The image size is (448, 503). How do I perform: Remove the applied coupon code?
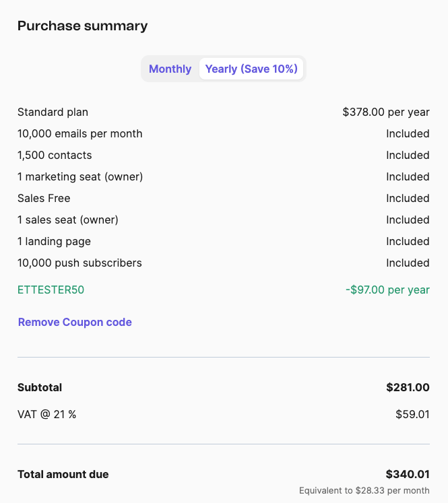click(x=75, y=322)
